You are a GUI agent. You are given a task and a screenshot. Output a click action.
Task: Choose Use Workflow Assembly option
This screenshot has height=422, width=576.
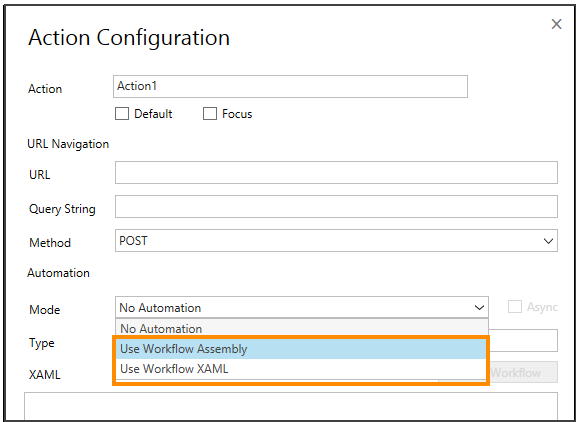(x=302, y=349)
